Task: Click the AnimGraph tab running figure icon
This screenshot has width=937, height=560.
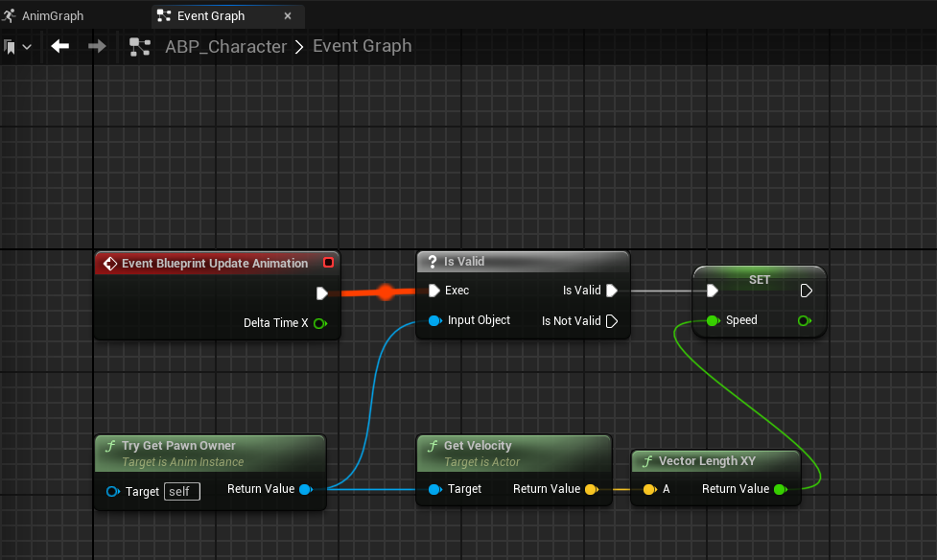Action: coord(9,15)
